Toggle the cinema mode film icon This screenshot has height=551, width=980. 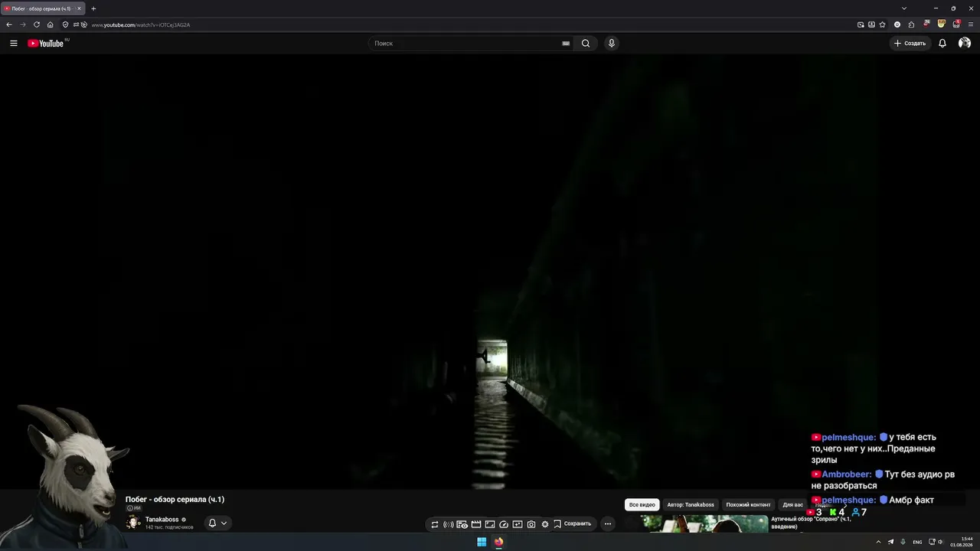[x=476, y=524]
